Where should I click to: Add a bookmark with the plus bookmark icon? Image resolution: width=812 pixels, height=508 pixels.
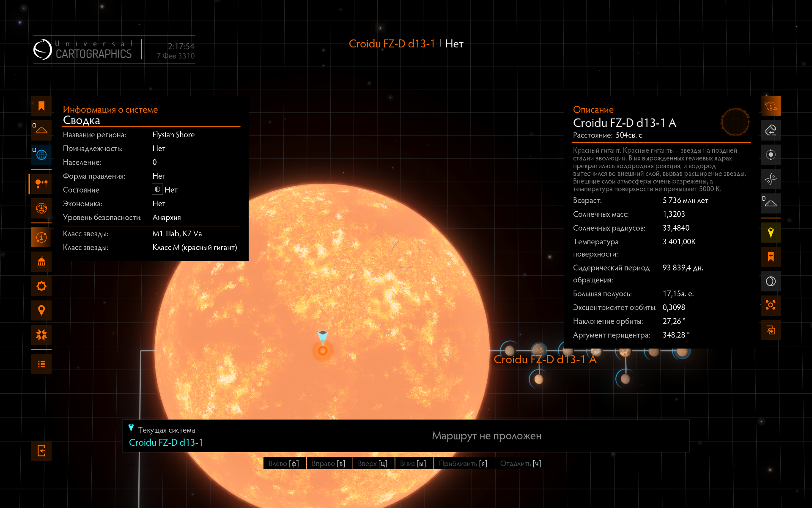tap(771, 257)
